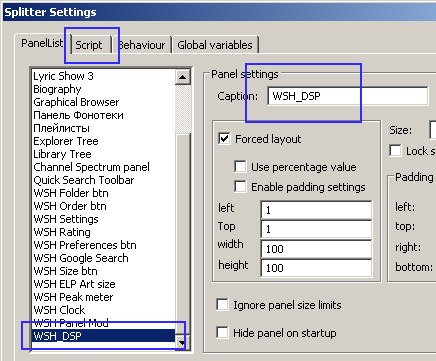Select the PanelList tab
Viewport: 436px width, 361px height.
(x=42, y=43)
